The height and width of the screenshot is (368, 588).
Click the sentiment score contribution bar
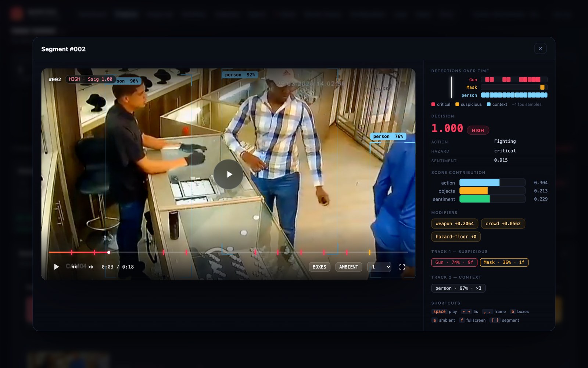[x=492, y=199]
